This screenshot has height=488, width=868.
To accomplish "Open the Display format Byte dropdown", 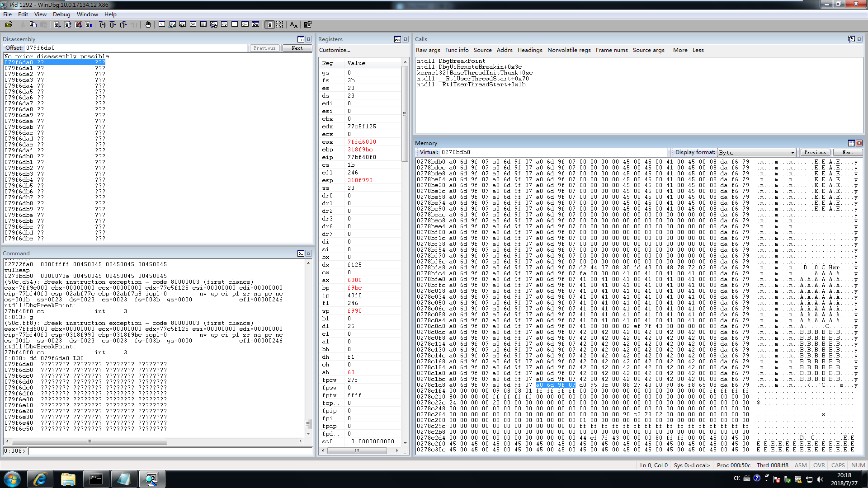I will 757,152.
